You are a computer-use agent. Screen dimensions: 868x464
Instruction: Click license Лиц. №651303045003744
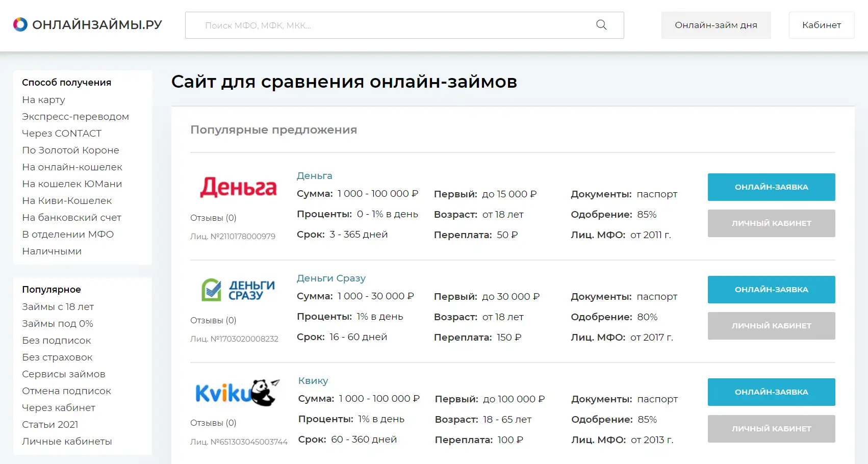(239, 442)
